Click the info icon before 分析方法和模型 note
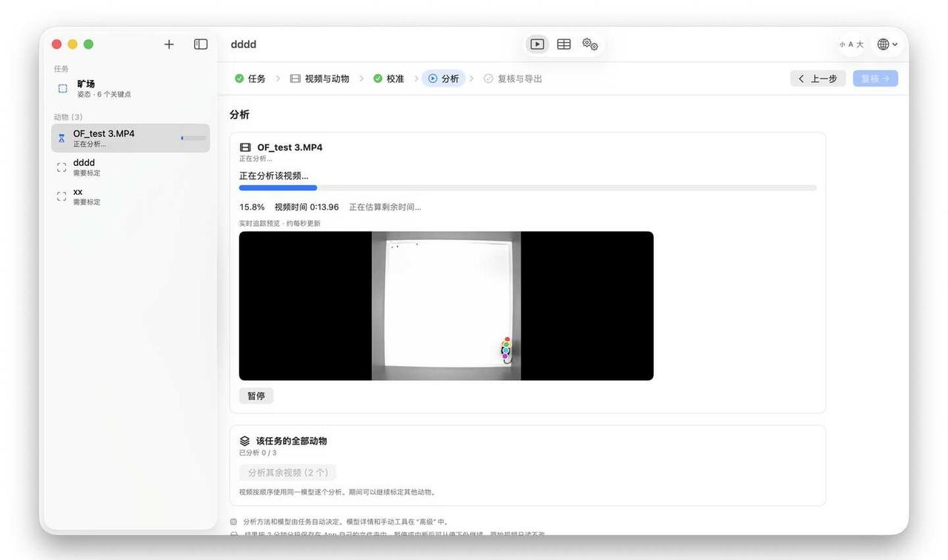Viewport: 948px width, 560px height. [234, 521]
